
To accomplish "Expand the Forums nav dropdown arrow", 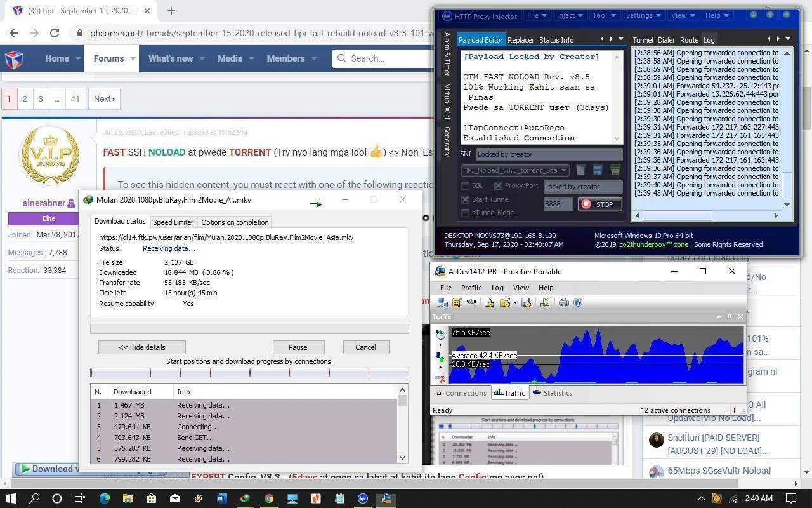I will point(133,58).
